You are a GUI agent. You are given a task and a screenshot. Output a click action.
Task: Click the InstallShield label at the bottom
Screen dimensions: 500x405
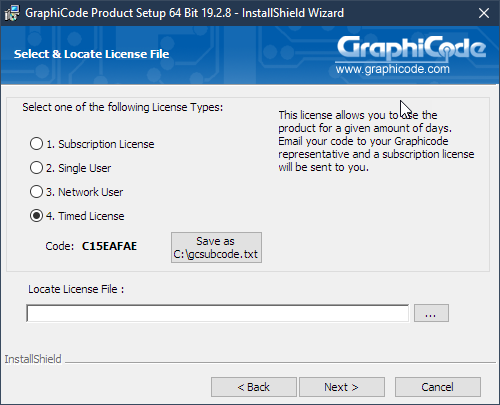[x=33, y=359]
